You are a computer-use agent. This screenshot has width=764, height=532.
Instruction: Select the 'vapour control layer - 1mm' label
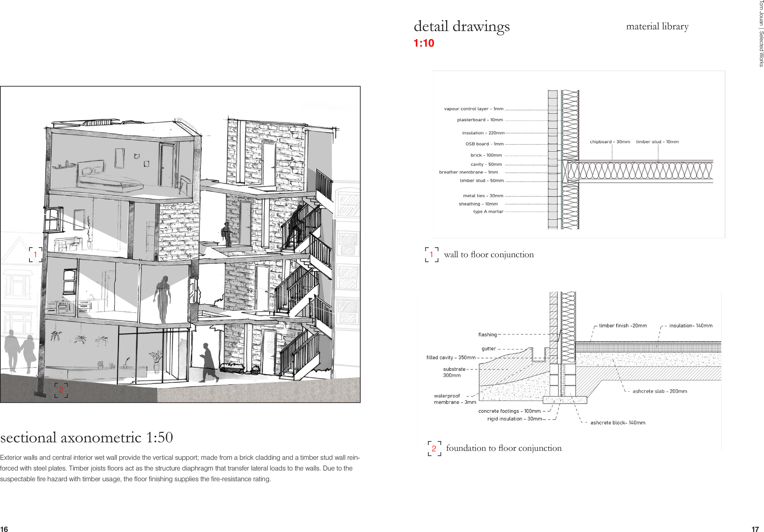pyautogui.click(x=473, y=109)
